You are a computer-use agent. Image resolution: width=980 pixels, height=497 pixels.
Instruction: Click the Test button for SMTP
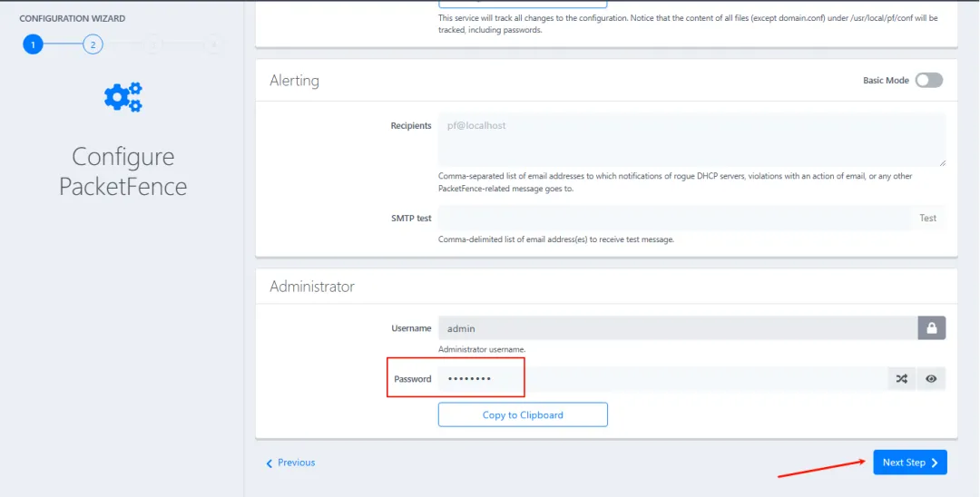click(927, 218)
